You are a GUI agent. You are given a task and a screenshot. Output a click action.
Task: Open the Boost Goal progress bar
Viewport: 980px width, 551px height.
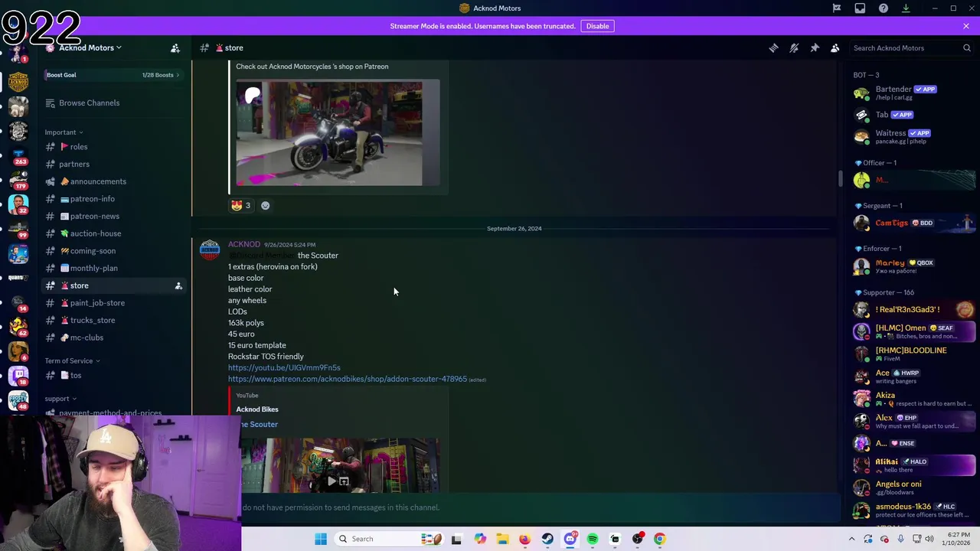[113, 75]
